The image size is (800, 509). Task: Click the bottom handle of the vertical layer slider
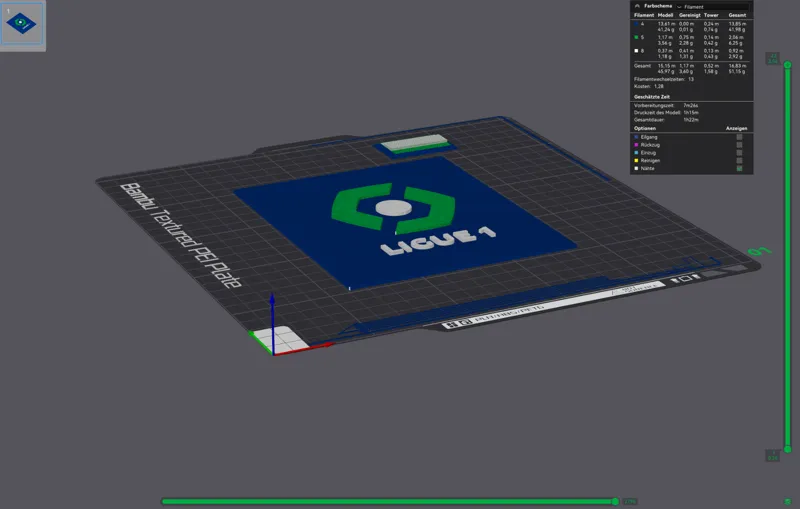(788, 449)
